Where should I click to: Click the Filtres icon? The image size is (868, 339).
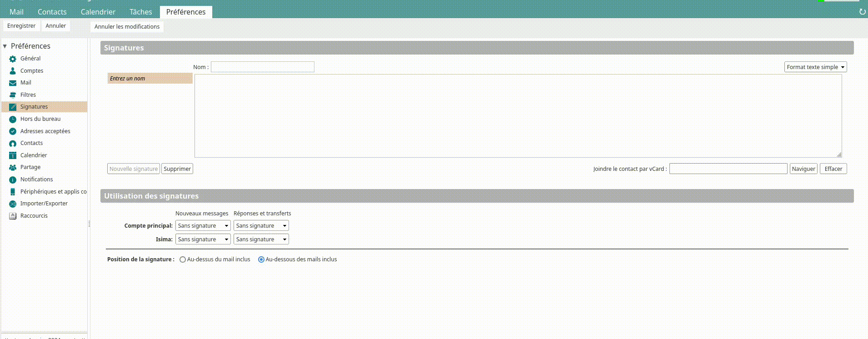tap(13, 95)
